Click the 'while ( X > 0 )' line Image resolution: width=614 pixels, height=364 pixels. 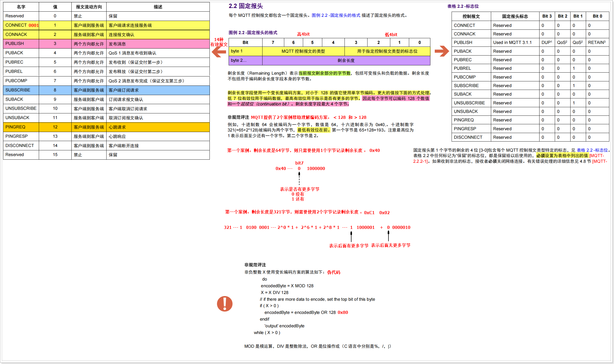pos(267,332)
